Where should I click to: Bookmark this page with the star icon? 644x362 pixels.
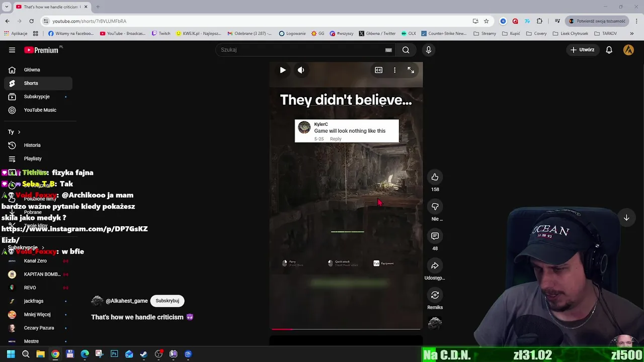tap(486, 21)
